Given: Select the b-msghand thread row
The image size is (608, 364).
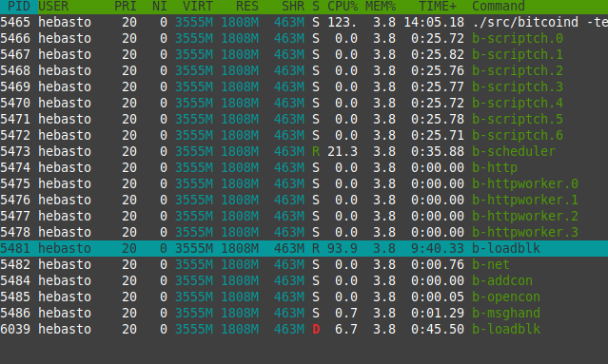Looking at the screenshot, I should [304, 313].
